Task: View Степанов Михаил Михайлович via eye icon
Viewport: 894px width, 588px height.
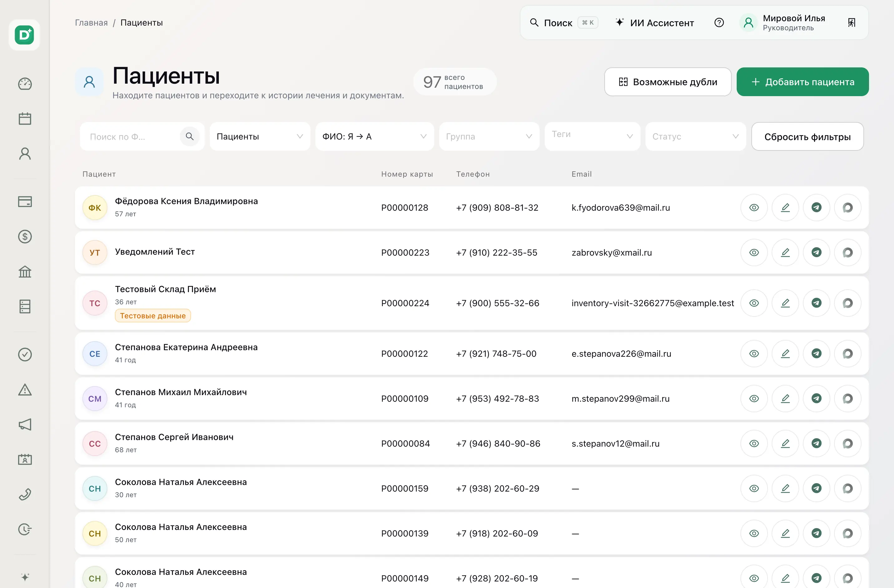Action: (754, 398)
